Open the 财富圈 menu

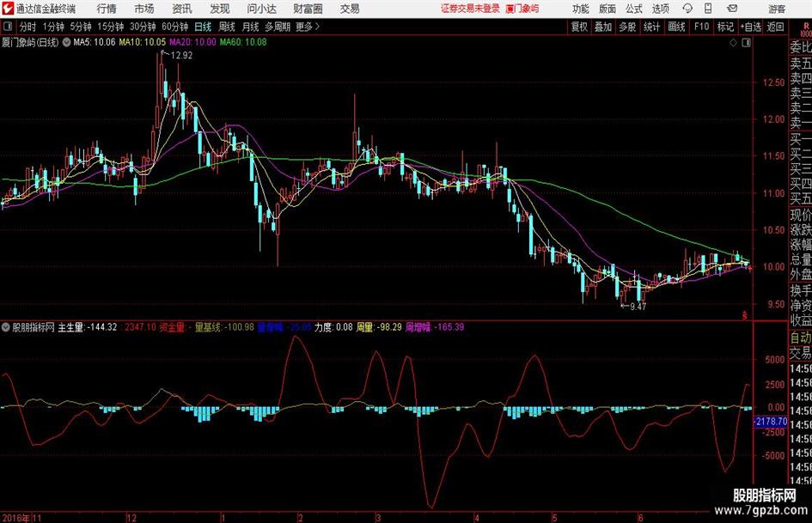(x=308, y=9)
